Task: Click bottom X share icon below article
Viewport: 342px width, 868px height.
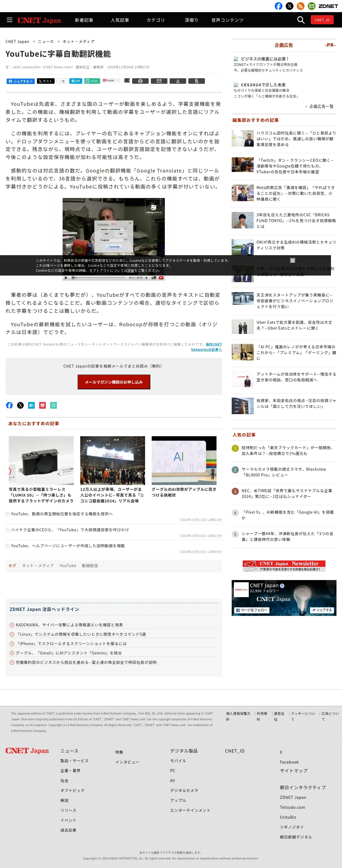Action: [x=21, y=405]
